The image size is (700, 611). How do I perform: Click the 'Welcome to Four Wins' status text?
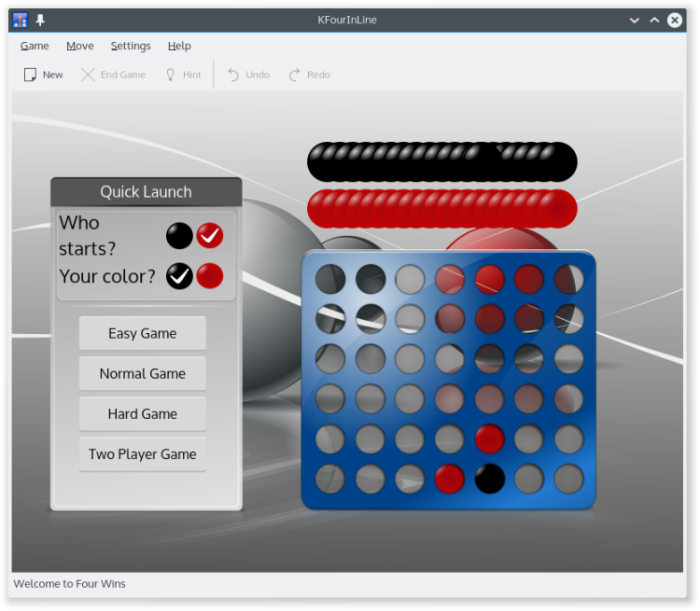(69, 584)
